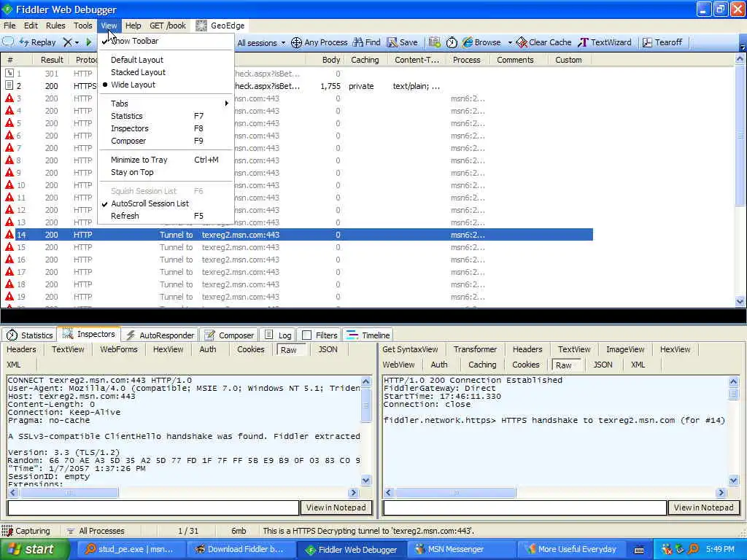Click the Capturing status bar indicator
747x560 pixels.
[26, 531]
